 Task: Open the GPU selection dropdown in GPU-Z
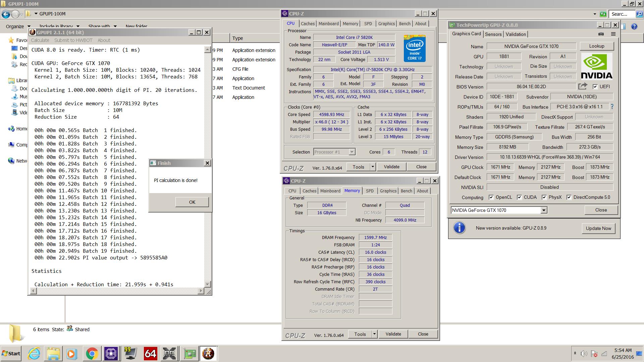click(x=544, y=210)
